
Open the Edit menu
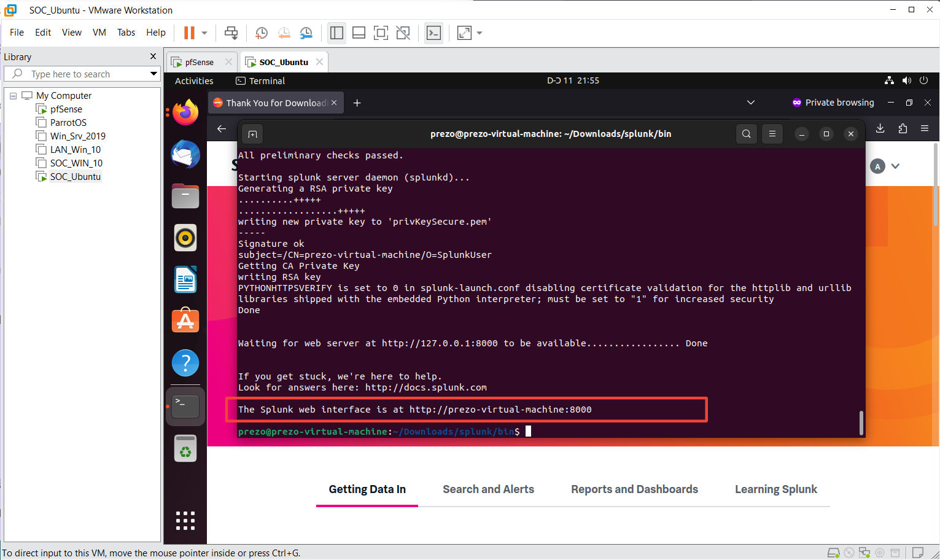coord(43,33)
